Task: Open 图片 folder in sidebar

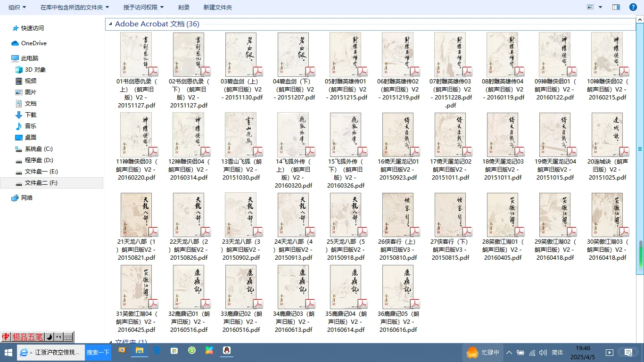Action: click(26, 92)
